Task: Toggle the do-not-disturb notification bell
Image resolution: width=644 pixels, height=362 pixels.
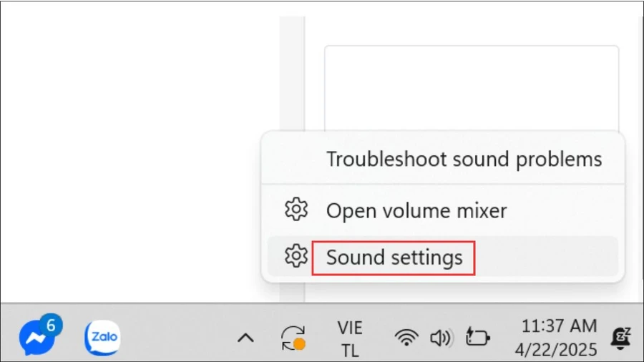Action: (x=621, y=338)
